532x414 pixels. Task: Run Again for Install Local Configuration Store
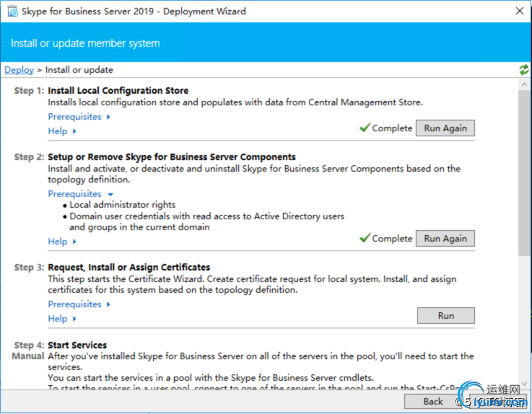tap(445, 128)
